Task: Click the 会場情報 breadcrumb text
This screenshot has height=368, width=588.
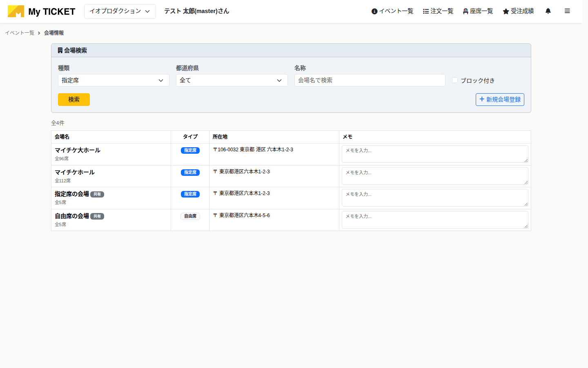Action: click(54, 33)
